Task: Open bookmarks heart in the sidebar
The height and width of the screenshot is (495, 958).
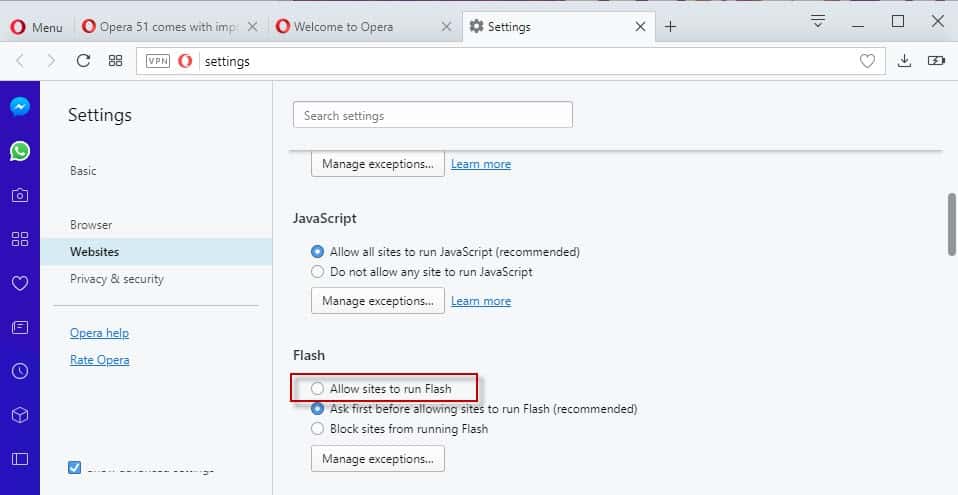Action: pyautogui.click(x=20, y=283)
